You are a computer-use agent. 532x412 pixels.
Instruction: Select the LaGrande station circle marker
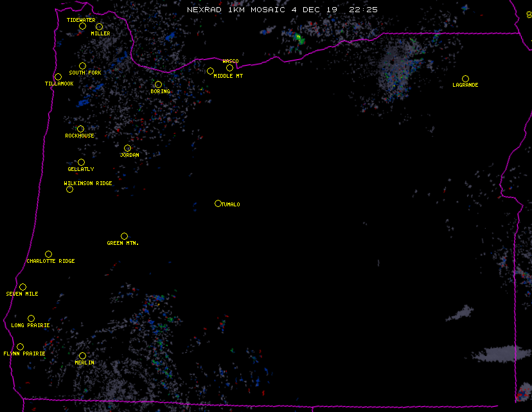coord(465,78)
